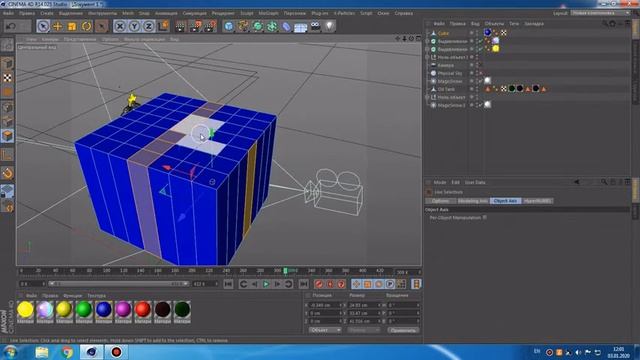Enable Snap magnet icon in sidebar
The height and width of the screenshot is (360, 640).
click(x=7, y=174)
